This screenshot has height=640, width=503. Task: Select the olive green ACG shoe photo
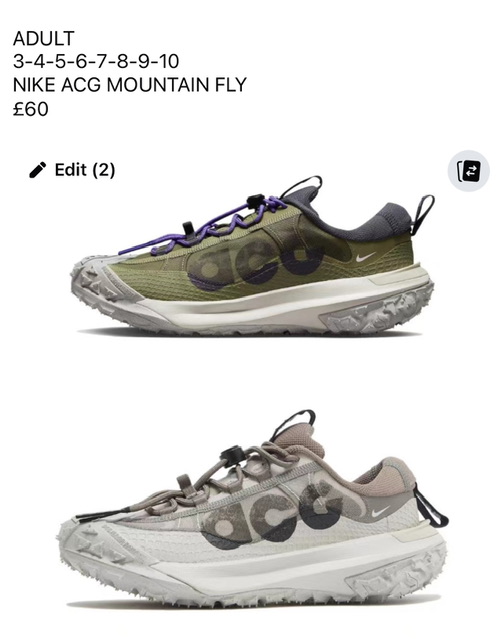pos(252,255)
